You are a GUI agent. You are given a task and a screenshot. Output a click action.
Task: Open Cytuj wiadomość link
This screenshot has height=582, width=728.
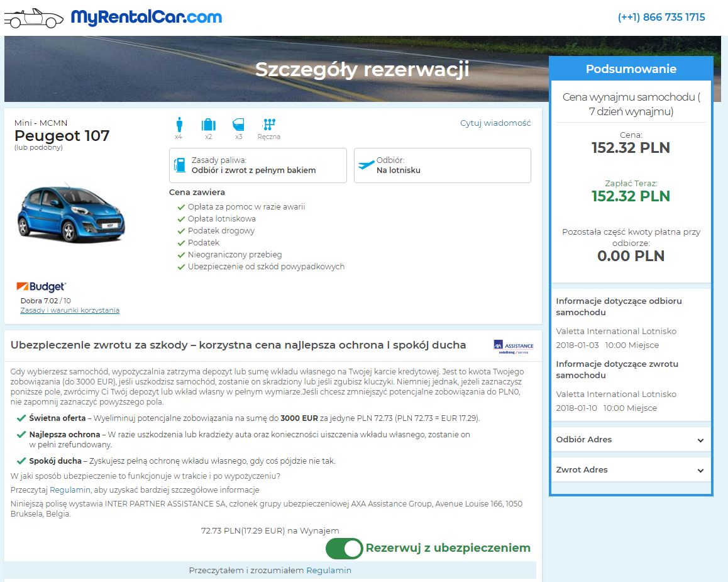pos(495,123)
